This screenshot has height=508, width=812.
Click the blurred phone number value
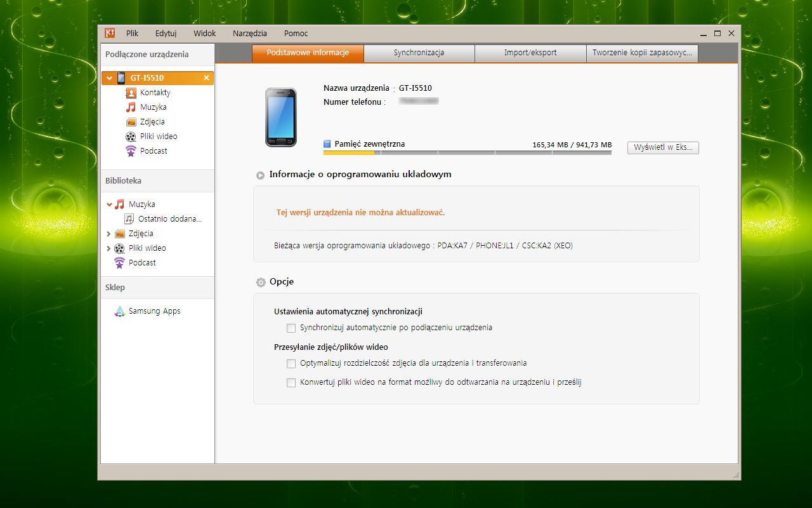419,102
